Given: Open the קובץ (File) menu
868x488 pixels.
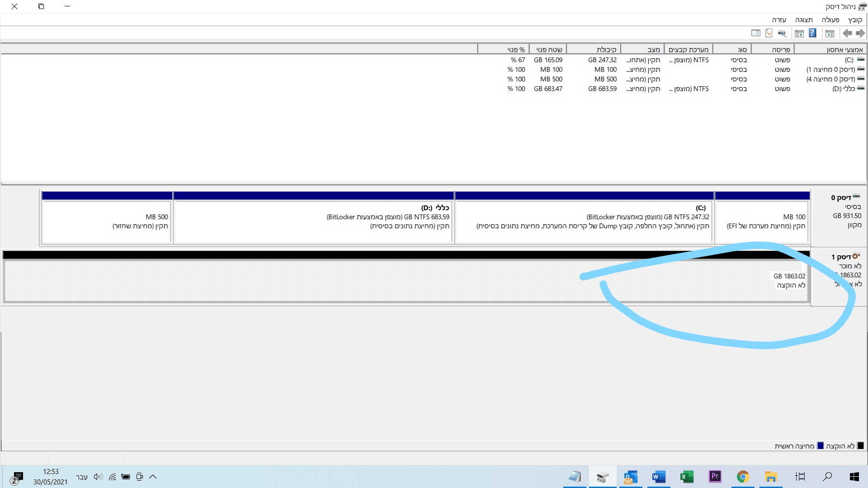Looking at the screenshot, I should (x=855, y=20).
